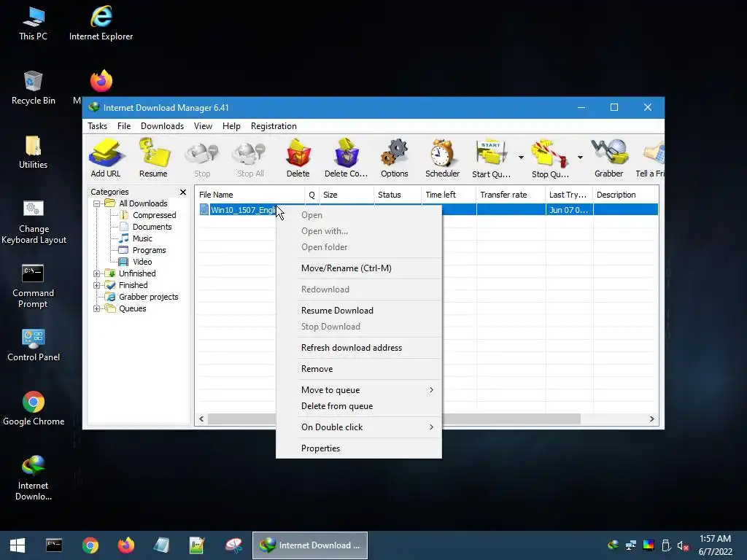Choose Delete from queue menu entry
Viewport: 747px width, 560px height.
pyautogui.click(x=359, y=406)
